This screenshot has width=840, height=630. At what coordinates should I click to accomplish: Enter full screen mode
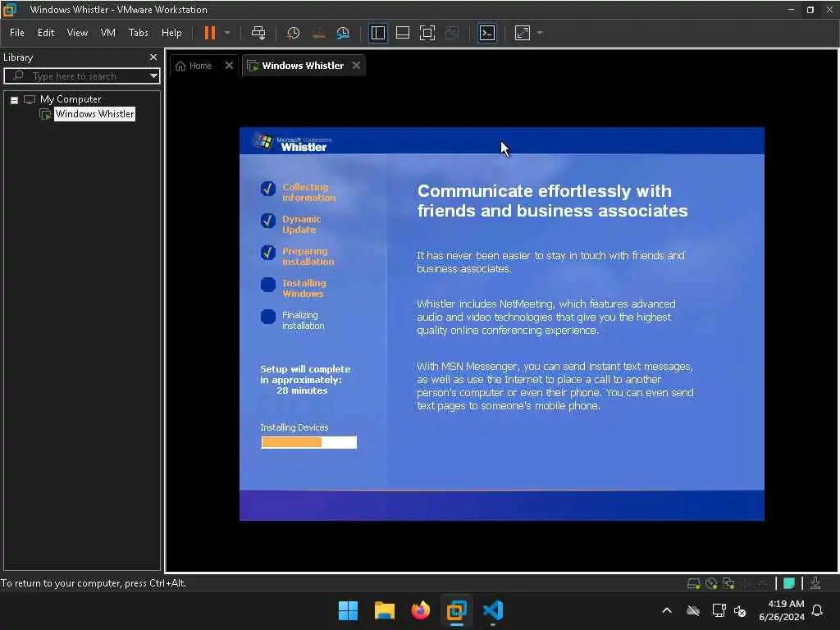coord(427,33)
